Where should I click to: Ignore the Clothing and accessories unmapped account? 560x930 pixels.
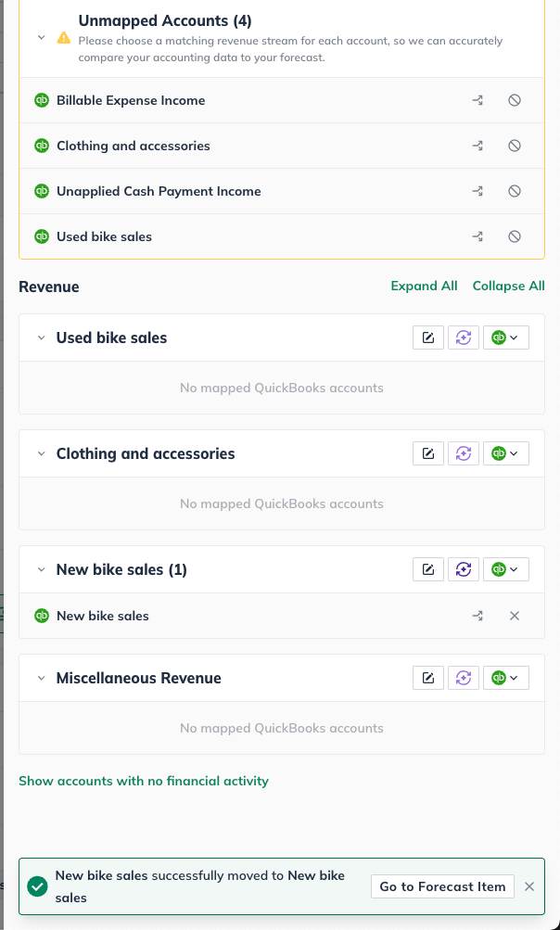[x=515, y=146]
